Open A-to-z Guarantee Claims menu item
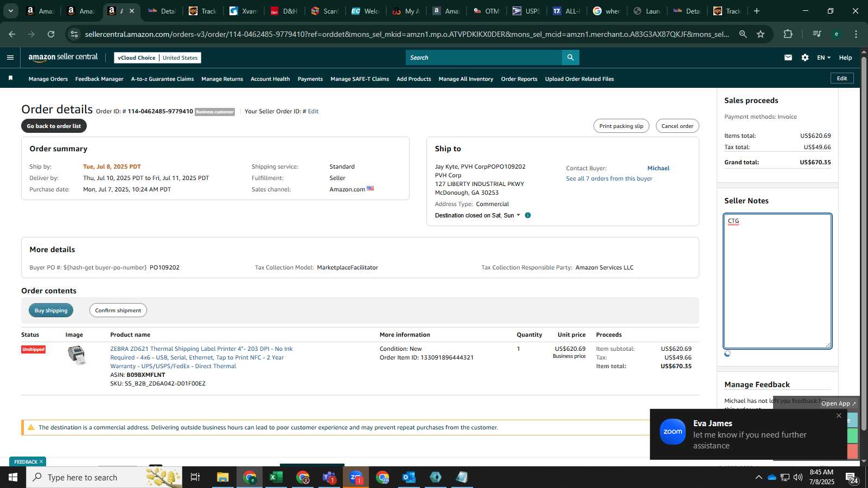Screen dimensions: 868x488 click(x=162, y=79)
